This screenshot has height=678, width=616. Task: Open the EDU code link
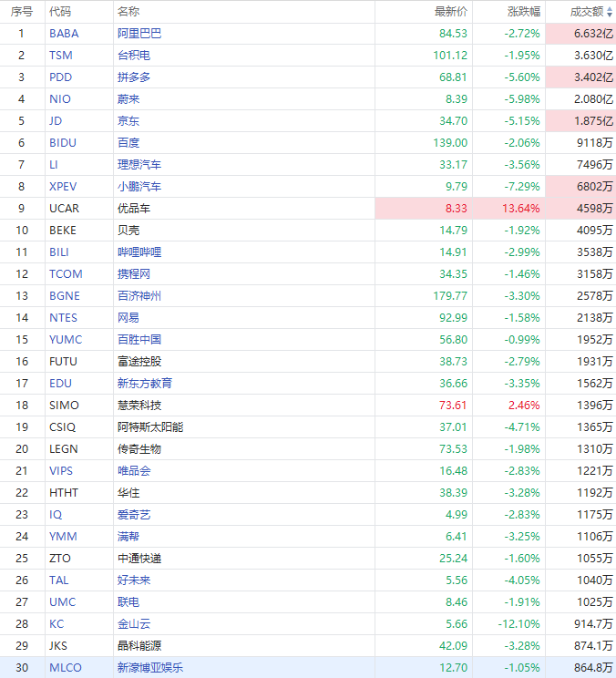click(60, 384)
